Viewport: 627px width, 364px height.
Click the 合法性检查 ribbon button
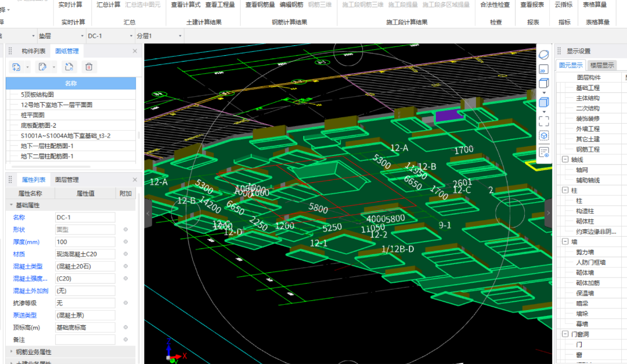click(x=495, y=5)
